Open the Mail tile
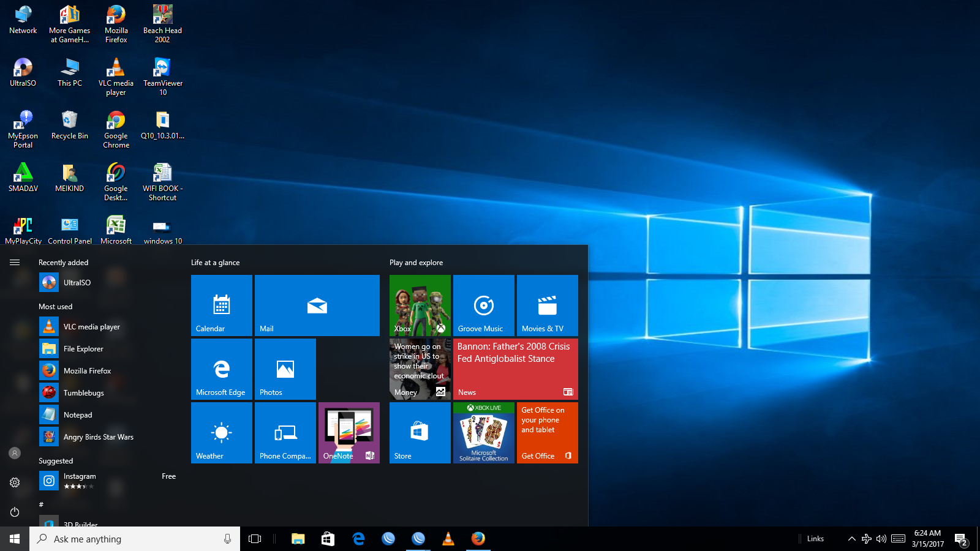 click(x=317, y=305)
